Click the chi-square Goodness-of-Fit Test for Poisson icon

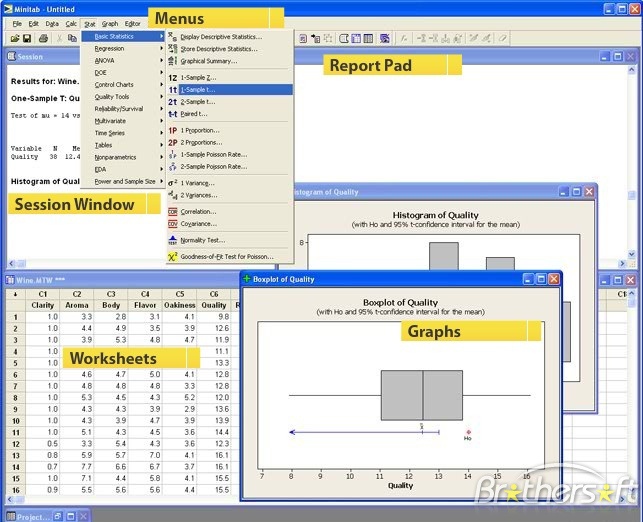point(173,256)
